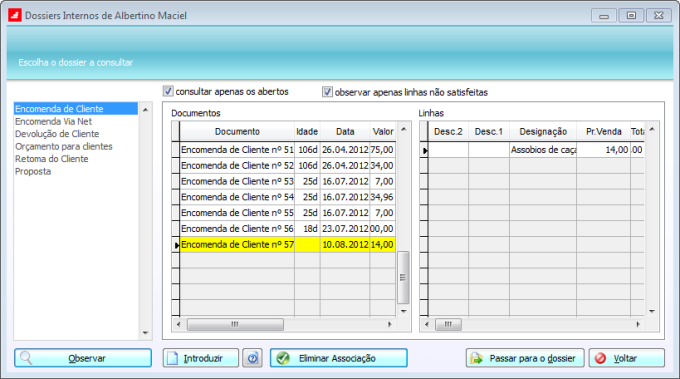
Task: Click the help question mark icon button
Action: 252,358
